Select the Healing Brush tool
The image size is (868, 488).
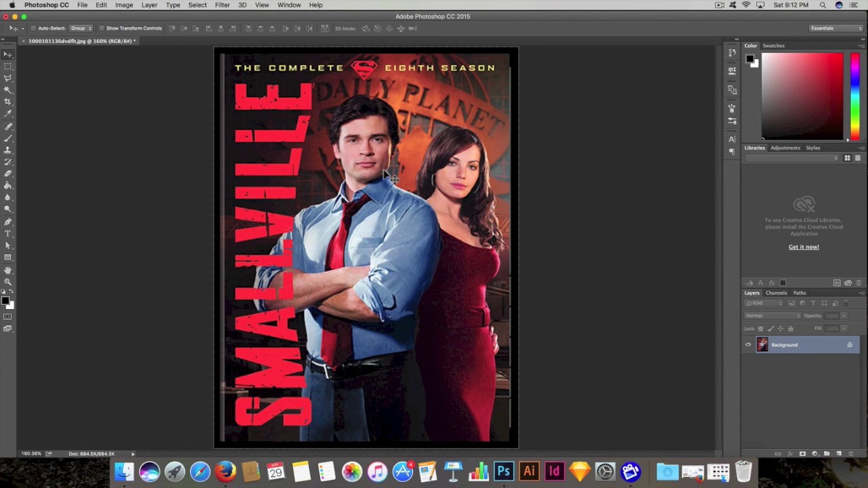pyautogui.click(x=7, y=127)
